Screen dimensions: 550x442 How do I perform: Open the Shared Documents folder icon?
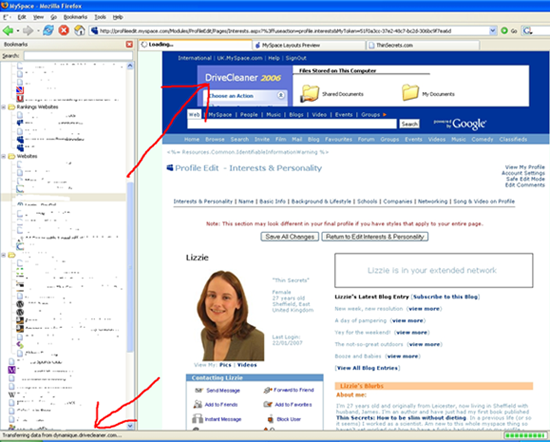pos(309,93)
